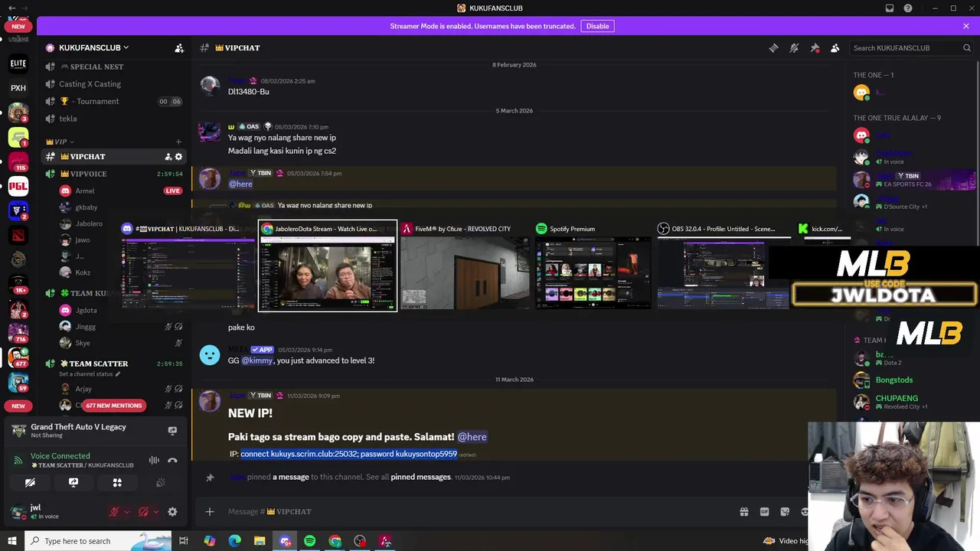Click the 677 NEW MENTIONS pill

[x=114, y=406]
